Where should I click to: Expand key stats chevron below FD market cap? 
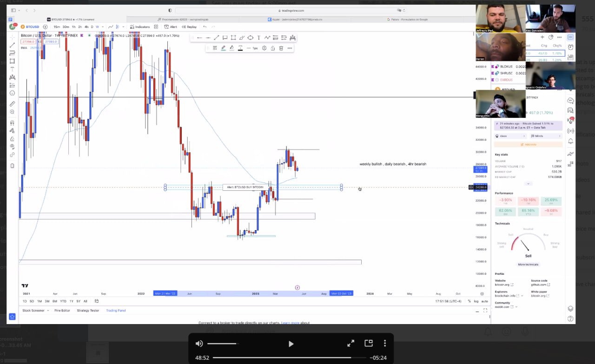click(x=528, y=184)
